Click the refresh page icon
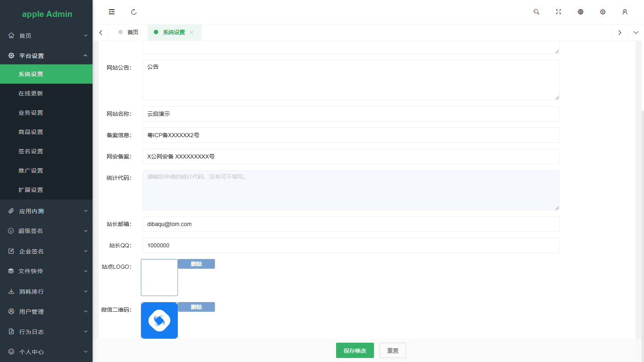644x362 pixels. (x=134, y=12)
